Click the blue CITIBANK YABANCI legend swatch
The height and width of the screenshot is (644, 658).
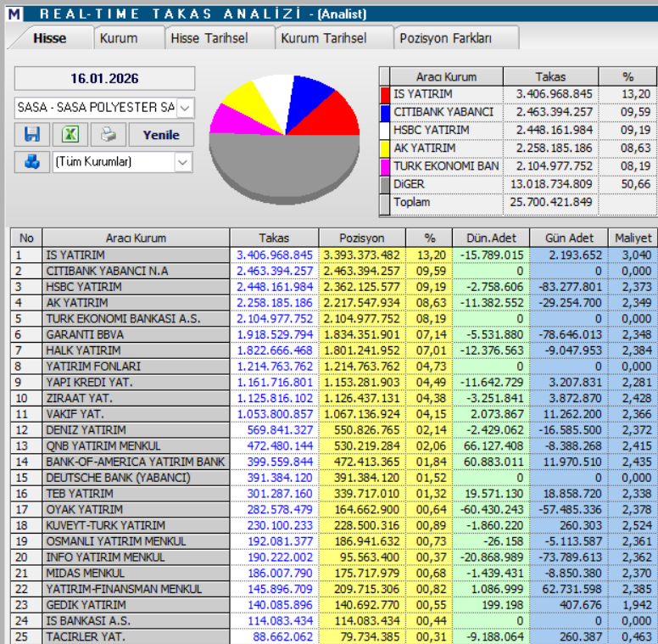(385, 113)
